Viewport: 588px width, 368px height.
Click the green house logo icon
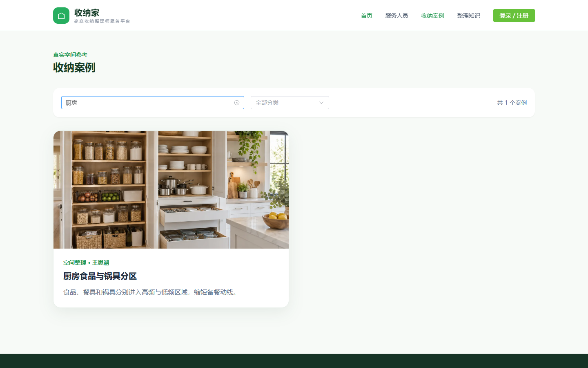click(61, 16)
